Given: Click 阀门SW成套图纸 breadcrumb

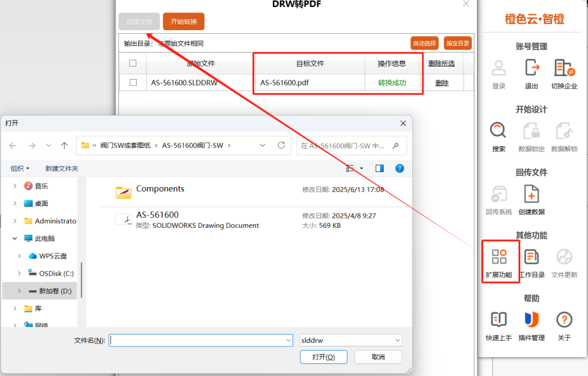Looking at the screenshot, I should click(126, 145).
